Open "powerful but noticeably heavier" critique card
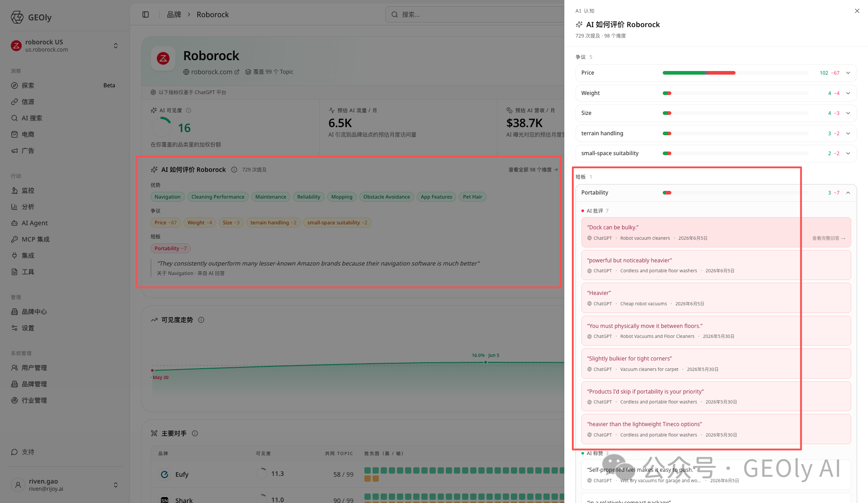 point(716,265)
